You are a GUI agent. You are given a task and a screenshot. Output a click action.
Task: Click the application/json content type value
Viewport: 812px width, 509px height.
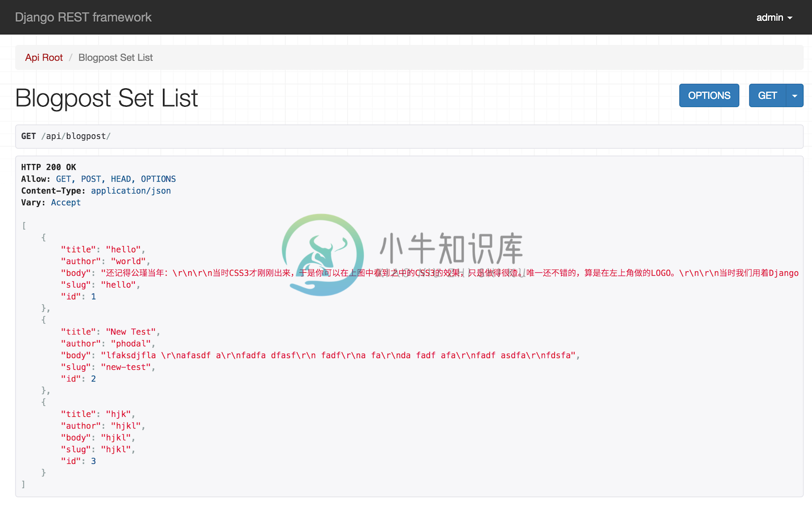[131, 191]
